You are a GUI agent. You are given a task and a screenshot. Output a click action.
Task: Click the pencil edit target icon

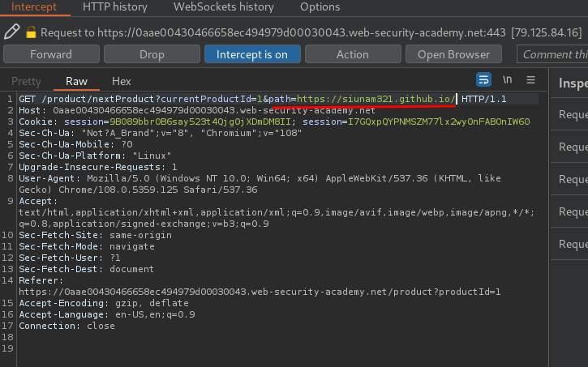pos(11,32)
